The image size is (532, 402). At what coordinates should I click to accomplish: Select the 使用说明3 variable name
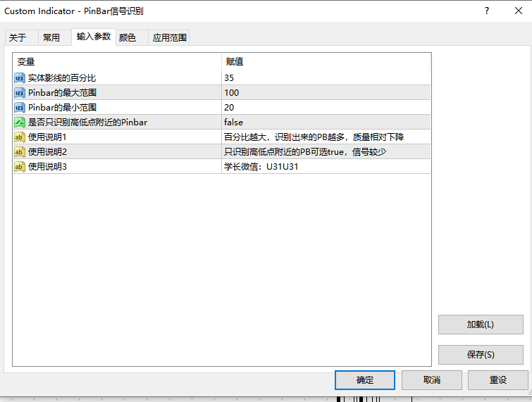47,167
